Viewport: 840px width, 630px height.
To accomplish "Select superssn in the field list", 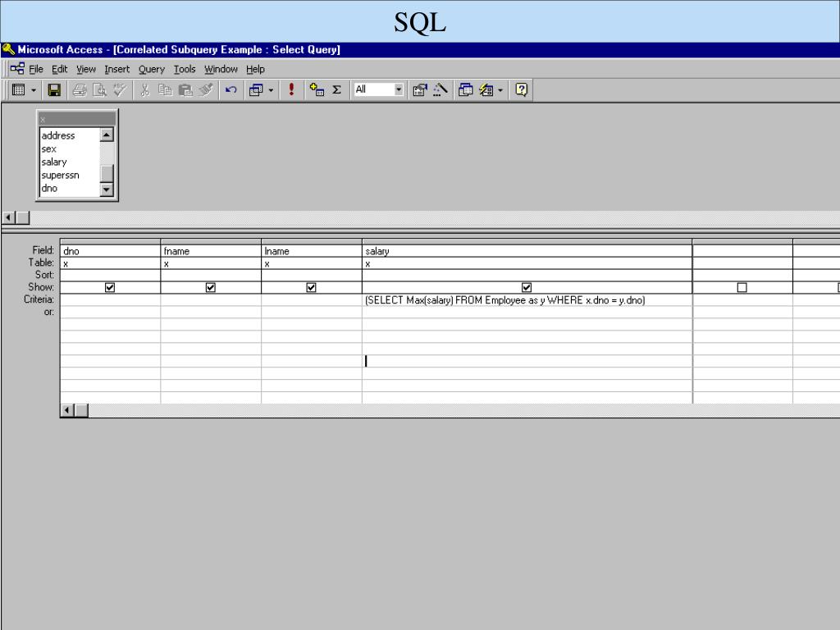I will pos(70,176).
